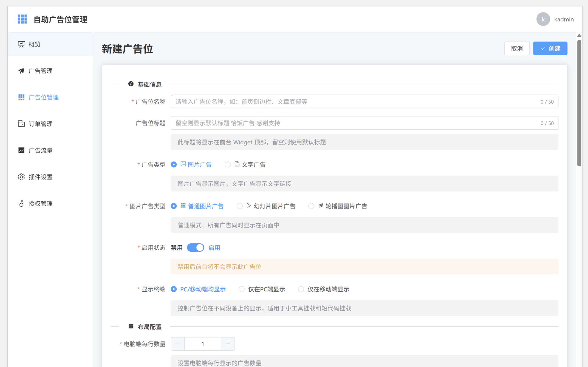Click the double-arrow icon beside 幻灯片图片广告

coord(249,206)
